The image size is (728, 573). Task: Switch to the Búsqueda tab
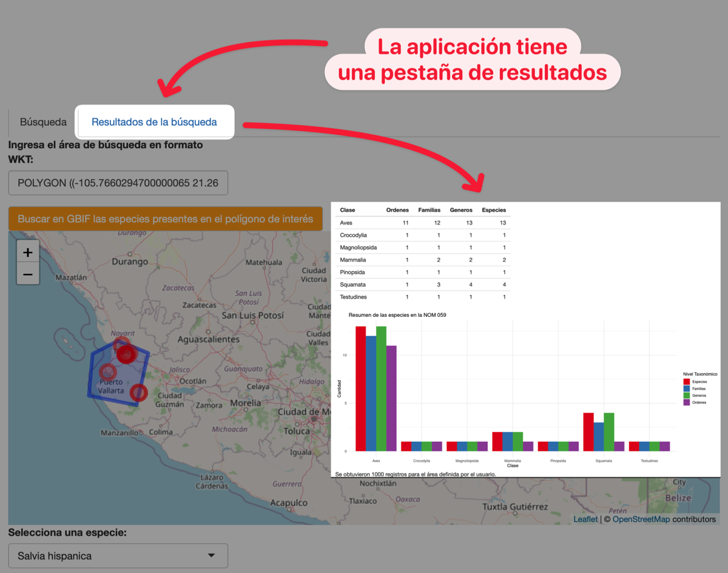(43, 122)
